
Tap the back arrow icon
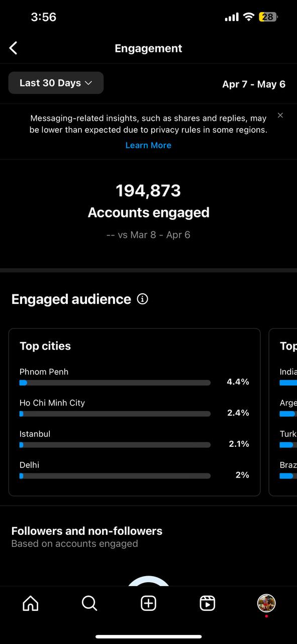14,48
